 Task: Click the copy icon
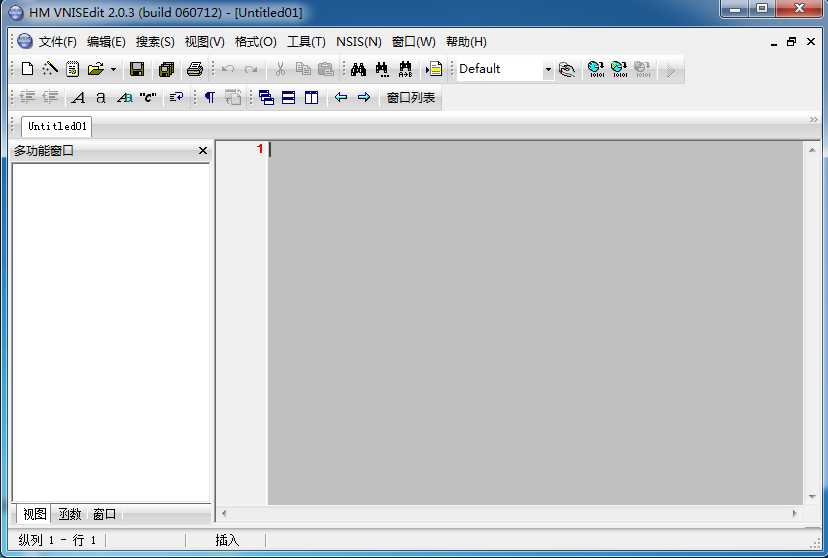point(303,69)
